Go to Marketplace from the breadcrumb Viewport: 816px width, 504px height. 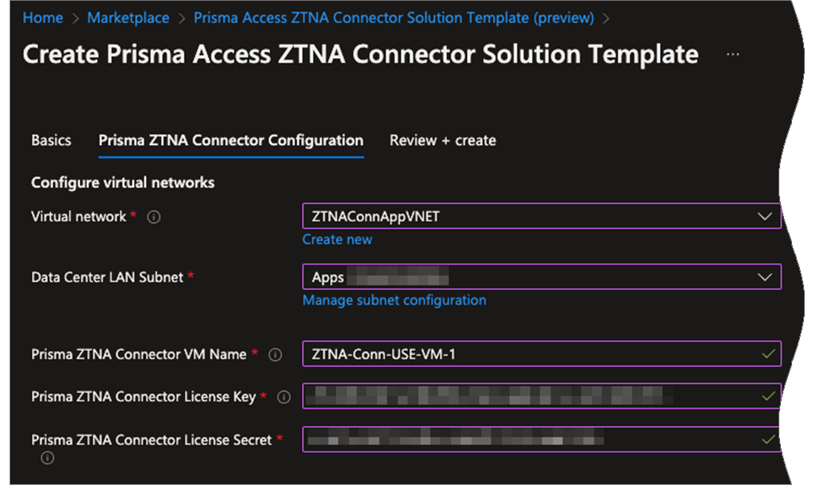pos(127,18)
